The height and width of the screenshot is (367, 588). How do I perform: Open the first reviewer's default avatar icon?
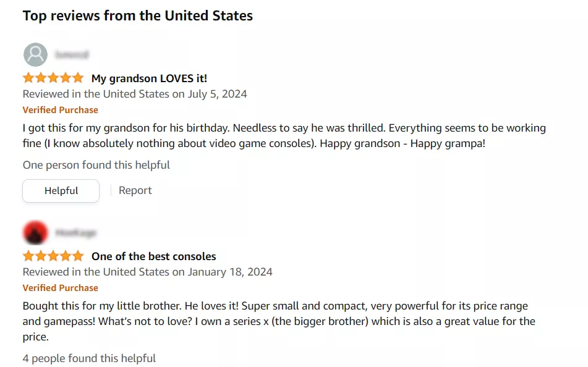pyautogui.click(x=36, y=55)
